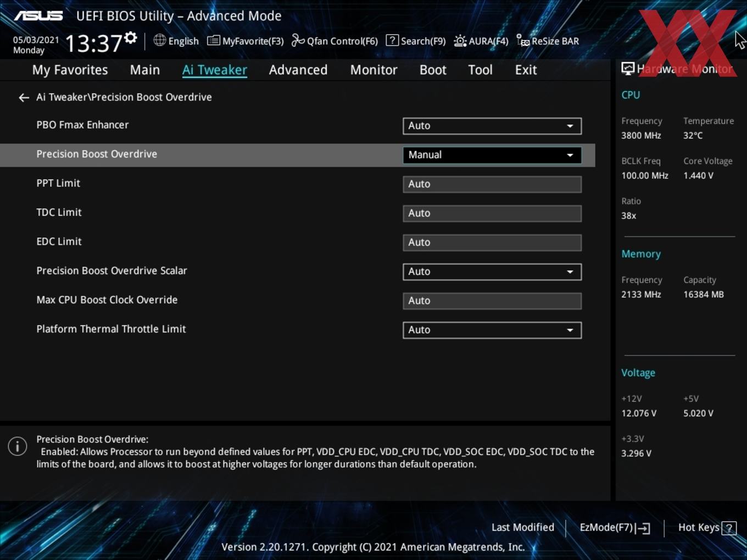Screen dimensions: 747x560
Task: Click the Core Voltage value 1.440 V
Action: (x=698, y=176)
